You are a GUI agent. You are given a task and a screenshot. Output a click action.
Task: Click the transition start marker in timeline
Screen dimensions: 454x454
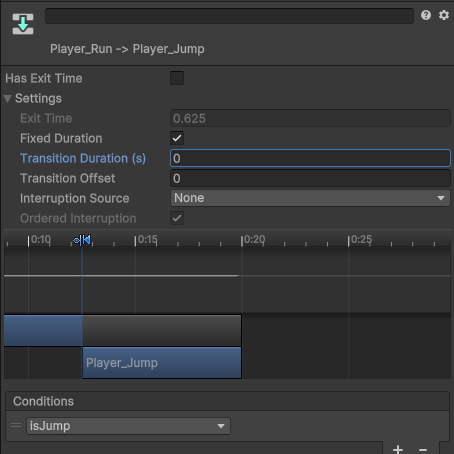[x=82, y=240]
